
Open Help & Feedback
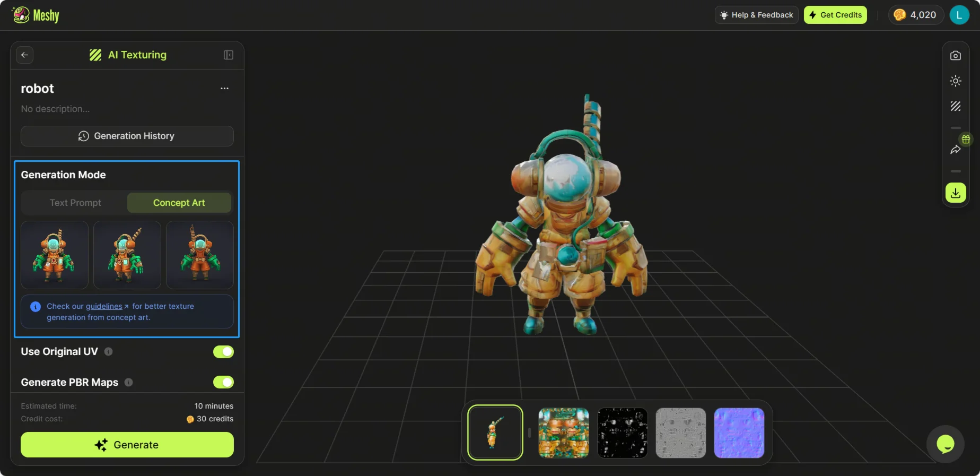(x=757, y=15)
